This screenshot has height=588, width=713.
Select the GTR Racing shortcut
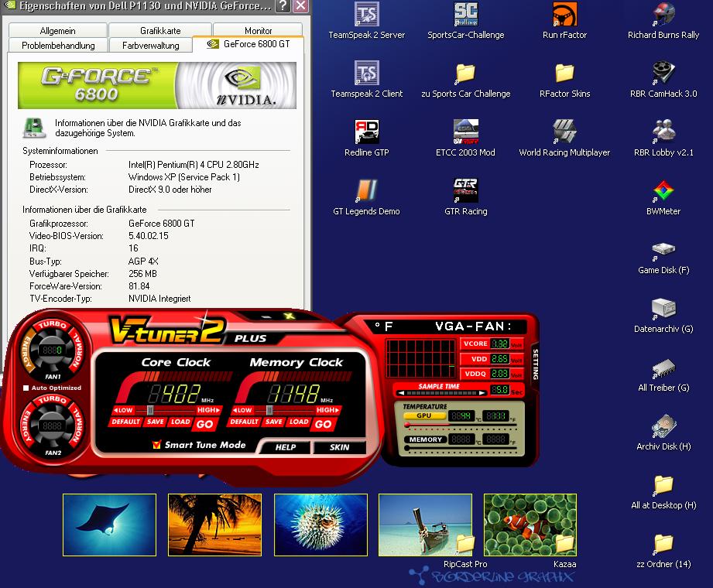pos(465,190)
